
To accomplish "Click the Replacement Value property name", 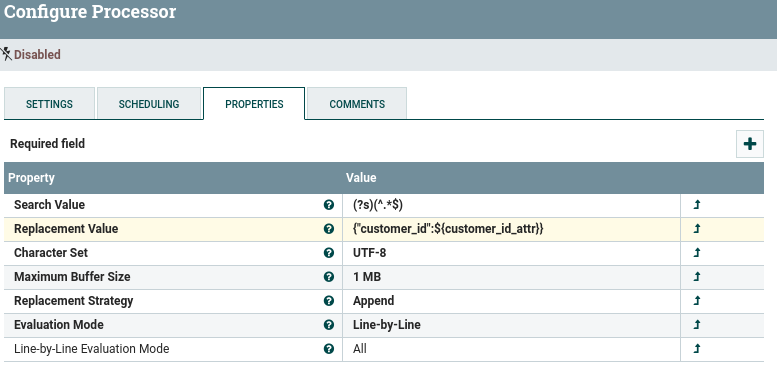I will click(x=66, y=229).
